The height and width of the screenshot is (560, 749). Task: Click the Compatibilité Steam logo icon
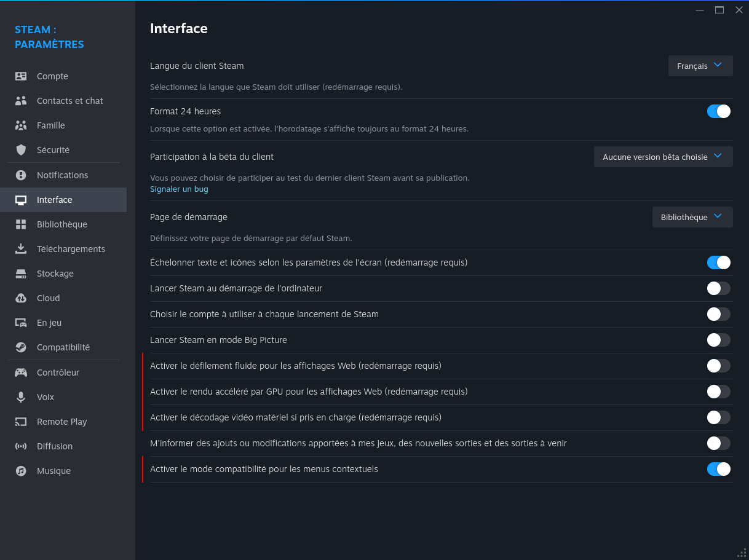pyautogui.click(x=21, y=347)
